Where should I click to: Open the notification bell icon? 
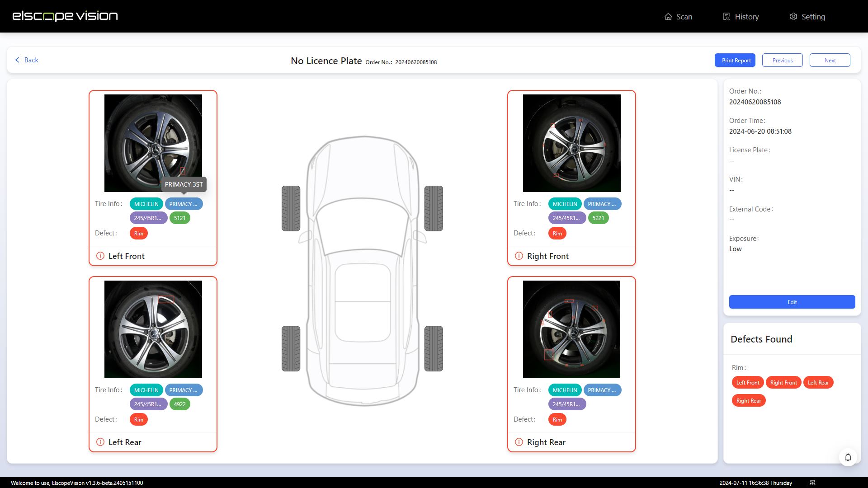[848, 457]
